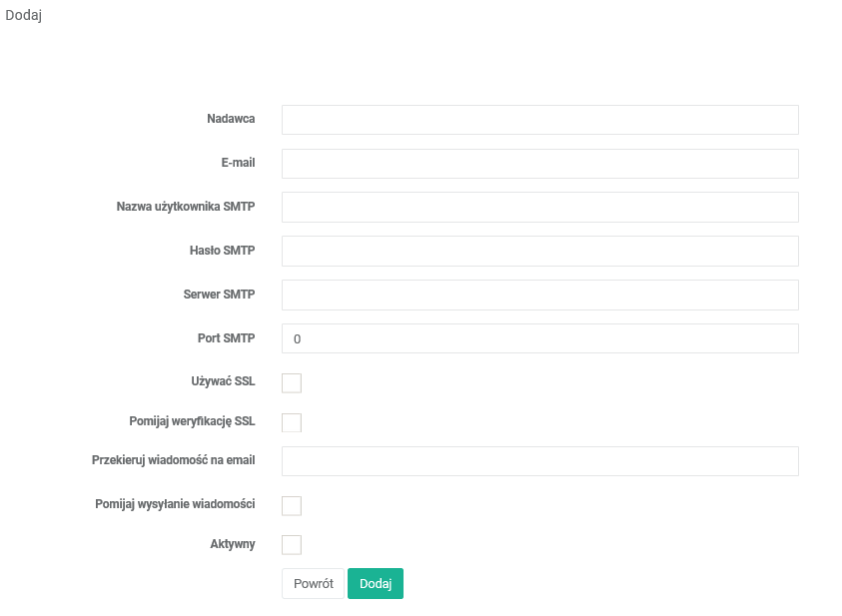Click the Aktywny label text
This screenshot has height=616, width=842.
coord(233,544)
